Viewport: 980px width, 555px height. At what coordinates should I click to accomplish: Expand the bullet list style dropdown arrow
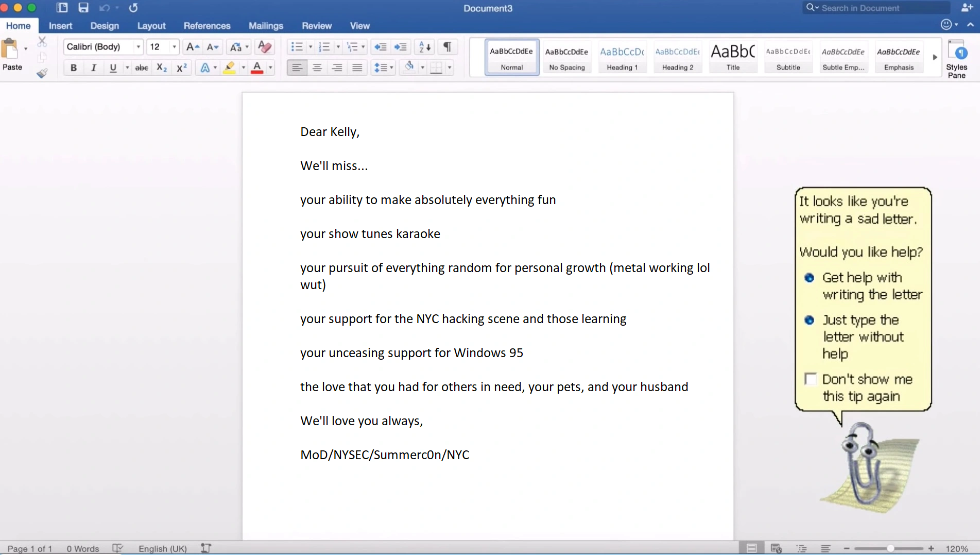pos(311,47)
